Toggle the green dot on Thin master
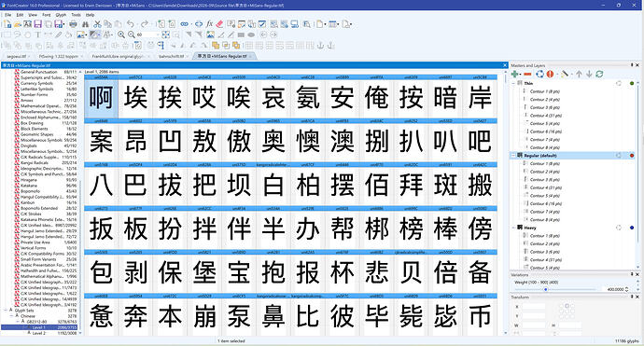This screenshot has height=346, width=644. pyautogui.click(x=632, y=83)
